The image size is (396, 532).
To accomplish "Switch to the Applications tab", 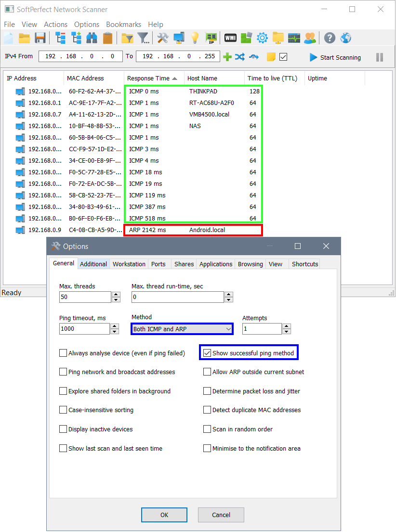I will [x=216, y=264].
